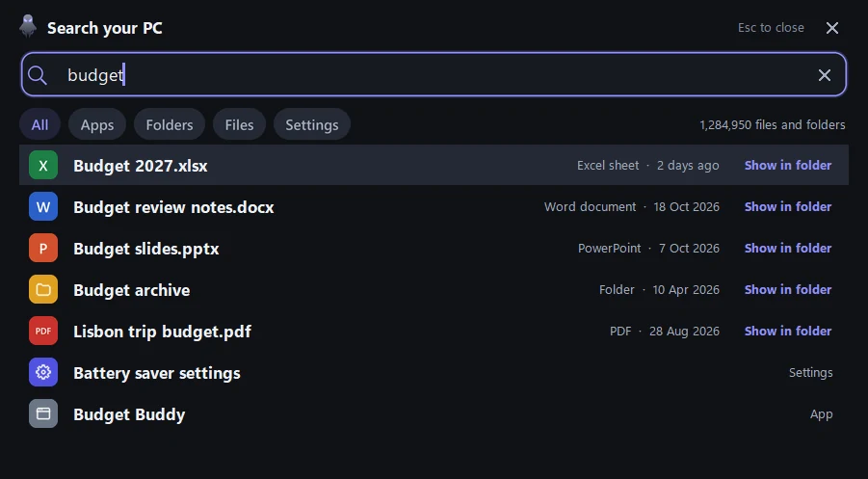Click the Settings type label on Battery saver row
Screen dimensions: 868x479
[x=810, y=373]
